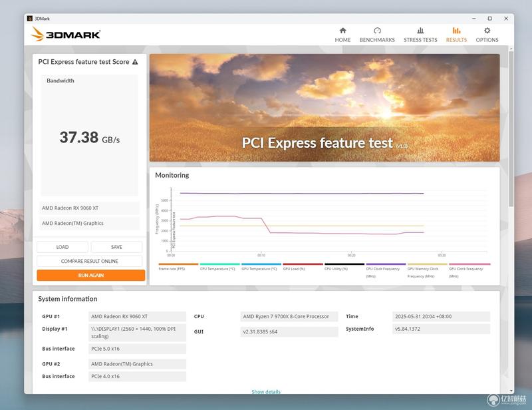
Task: Click the vertical scrollbar thumb
Action: click(511, 129)
